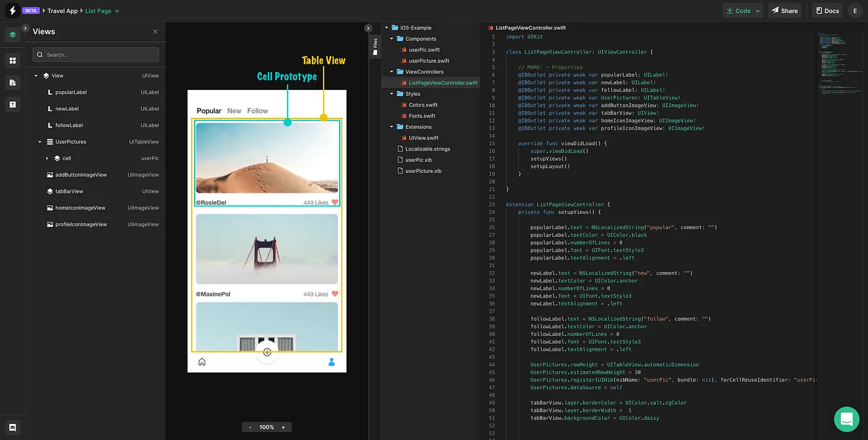Close the Views panel
This screenshot has height=440, width=868.
(x=155, y=32)
